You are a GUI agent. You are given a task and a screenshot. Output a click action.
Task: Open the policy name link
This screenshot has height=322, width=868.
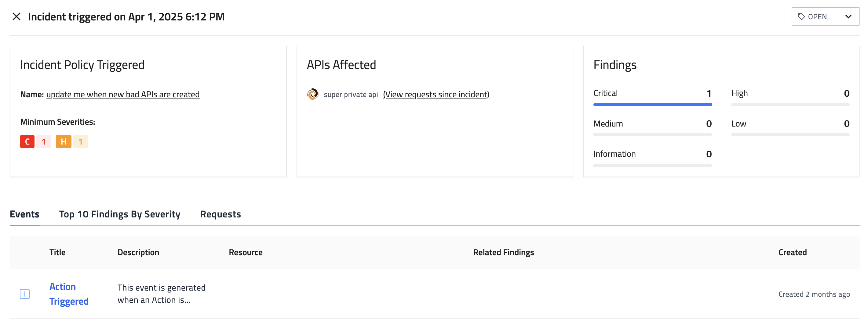pos(123,94)
